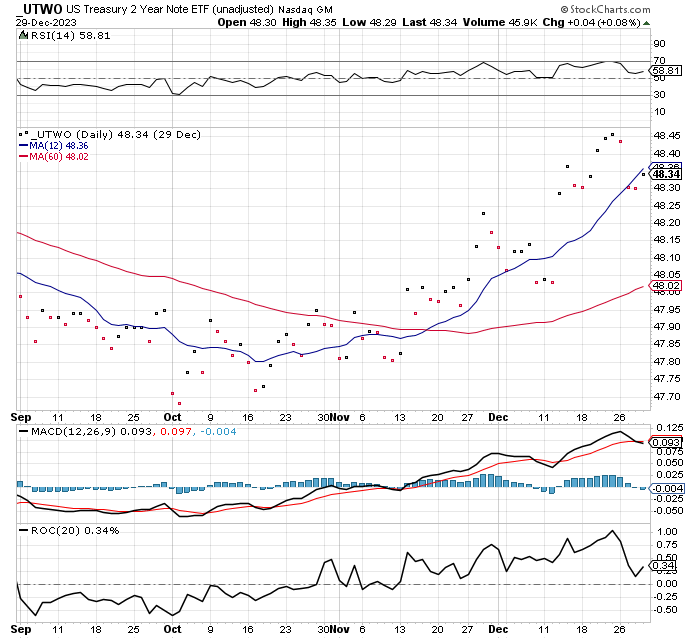Select the 48.34 last price tag

[x=666, y=174]
